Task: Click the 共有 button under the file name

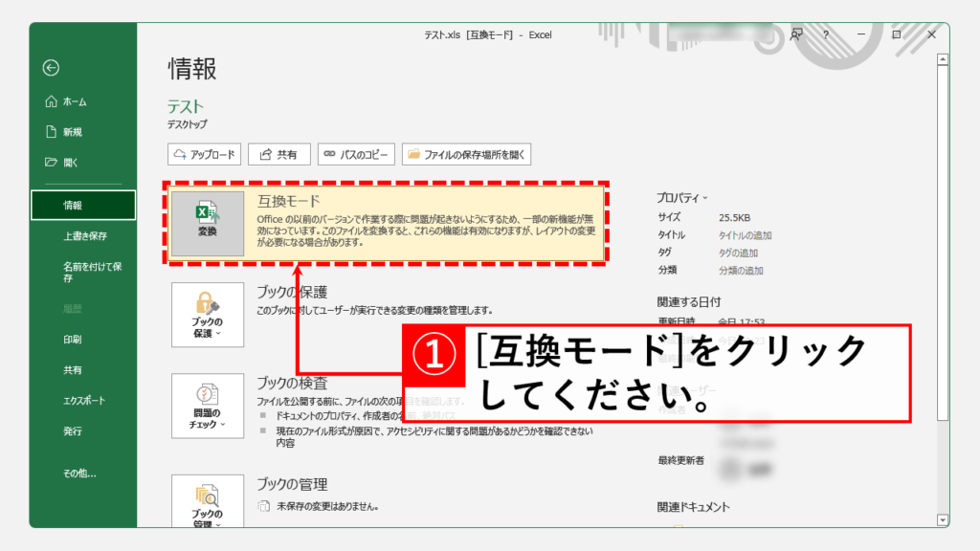Action: coord(279,154)
